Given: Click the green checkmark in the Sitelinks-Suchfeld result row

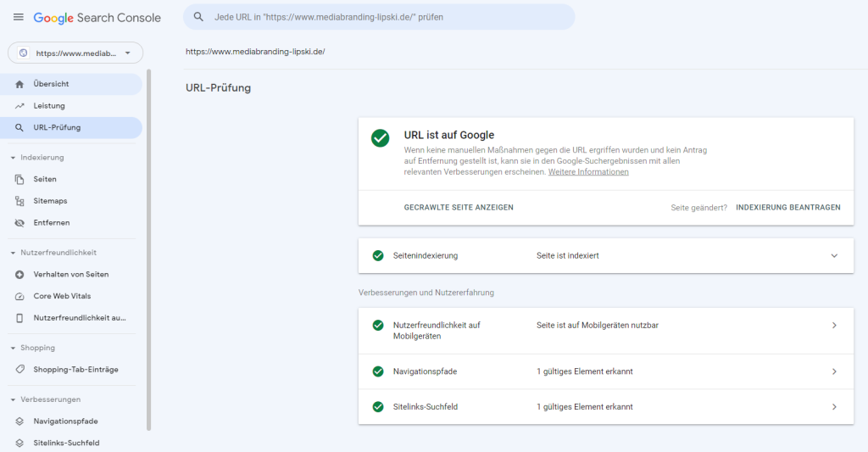Looking at the screenshot, I should point(378,406).
